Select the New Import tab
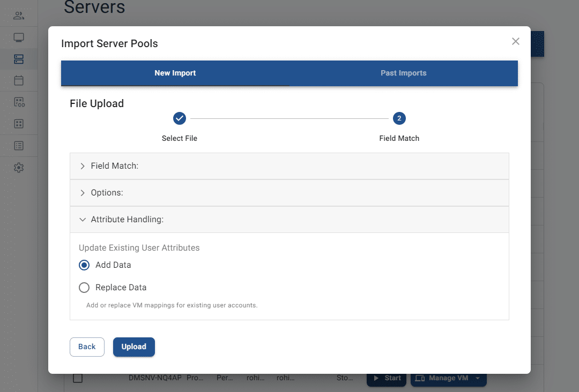Viewport: 579px width, 392px height. tap(175, 73)
